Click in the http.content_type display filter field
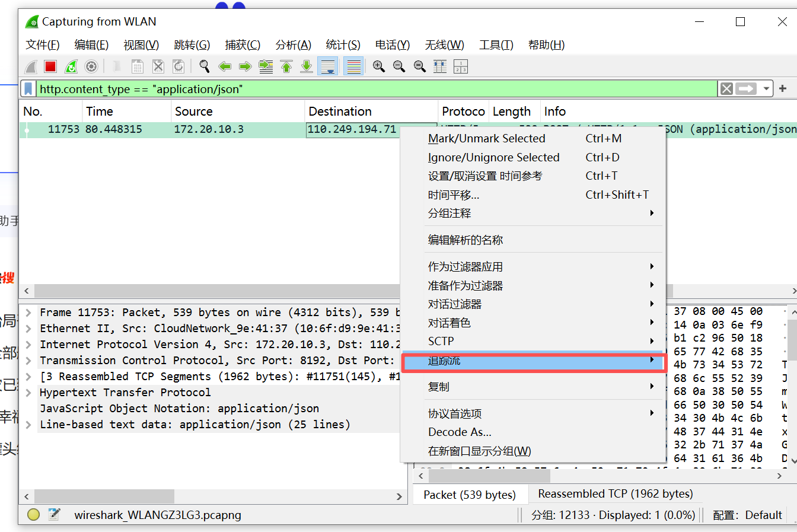 click(377, 89)
